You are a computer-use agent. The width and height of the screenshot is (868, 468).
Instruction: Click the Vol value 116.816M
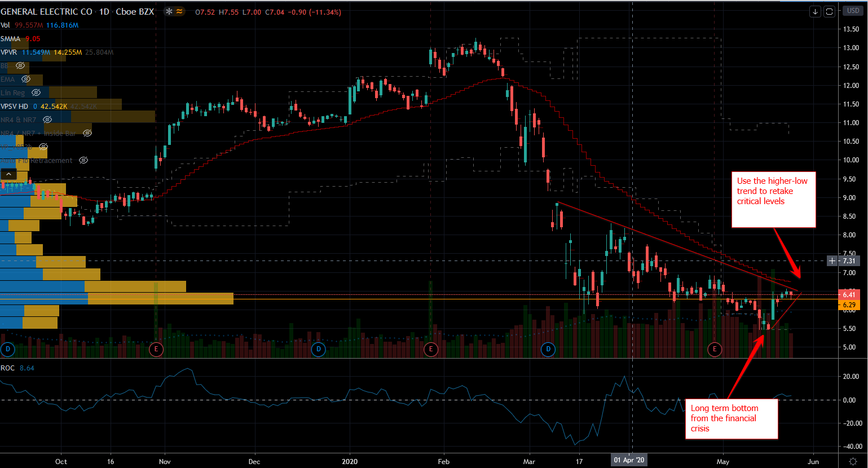(62, 25)
